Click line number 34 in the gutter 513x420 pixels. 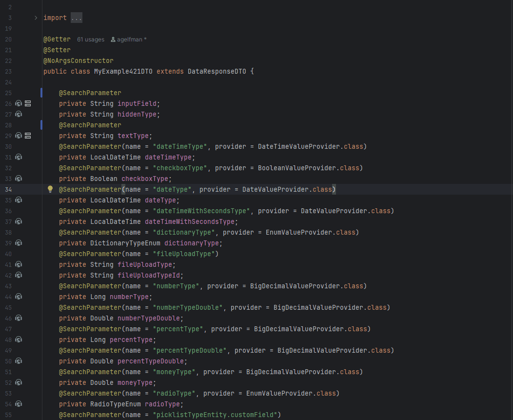8,189
